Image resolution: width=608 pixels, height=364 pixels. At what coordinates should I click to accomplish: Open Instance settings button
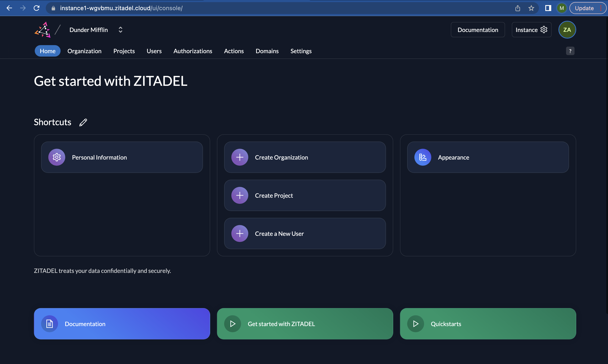531,30
